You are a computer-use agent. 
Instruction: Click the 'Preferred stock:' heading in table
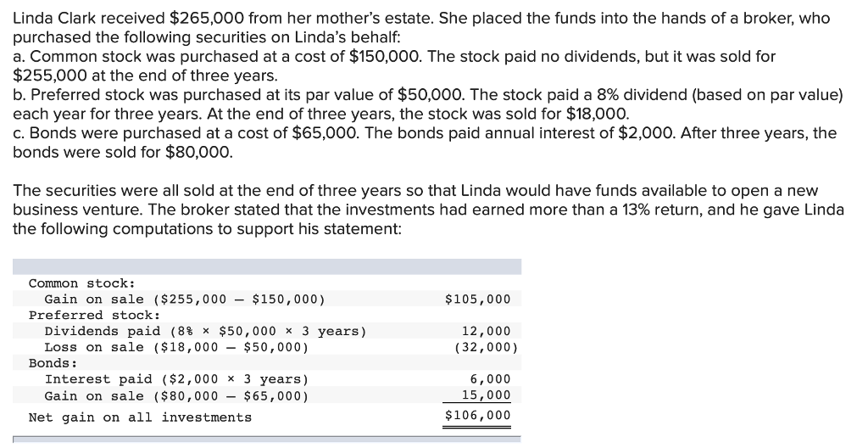[95, 315]
